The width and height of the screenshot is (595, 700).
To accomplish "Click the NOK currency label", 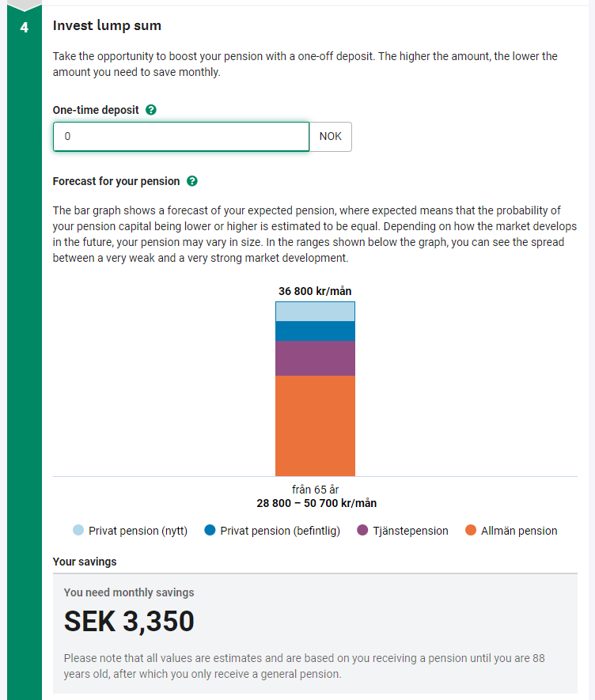I will (331, 136).
